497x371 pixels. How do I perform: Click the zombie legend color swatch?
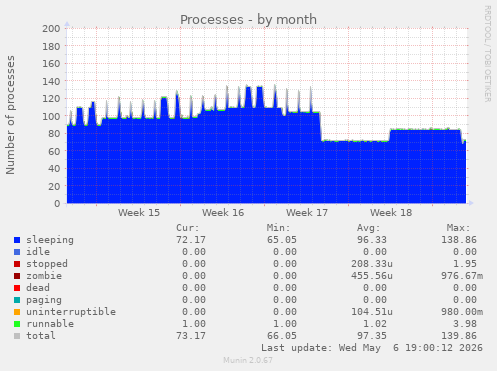(x=17, y=276)
